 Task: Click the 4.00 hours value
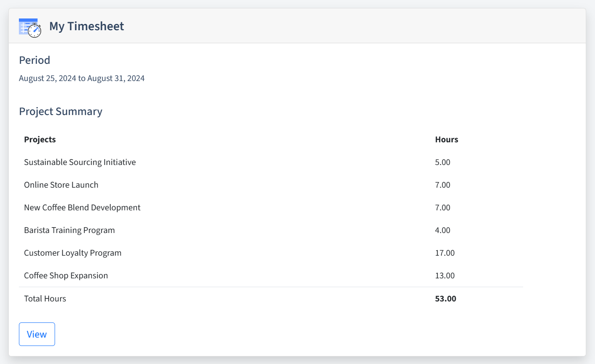[x=442, y=230]
